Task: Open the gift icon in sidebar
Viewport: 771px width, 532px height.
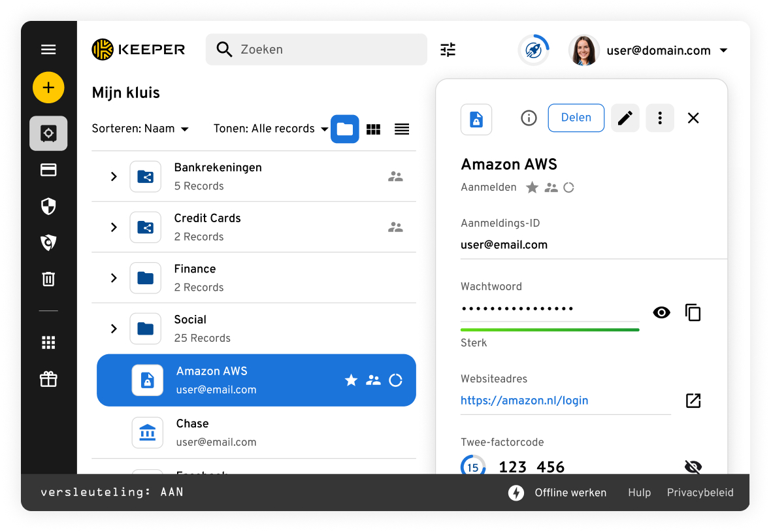Action: pos(48,379)
